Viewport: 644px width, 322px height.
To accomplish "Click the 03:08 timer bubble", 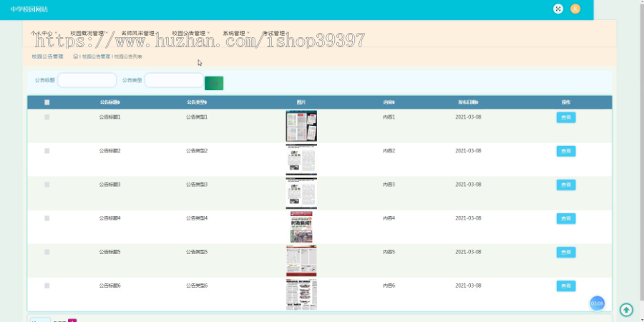I will (x=597, y=303).
